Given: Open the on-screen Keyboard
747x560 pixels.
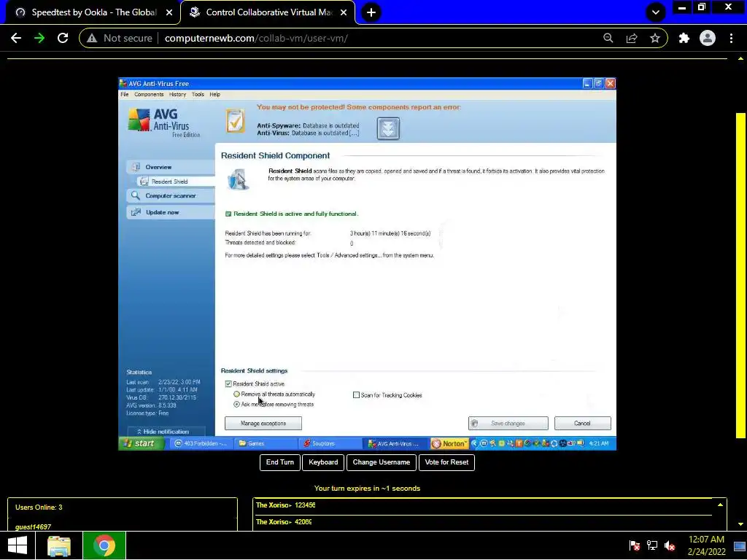Looking at the screenshot, I should coord(323,462).
